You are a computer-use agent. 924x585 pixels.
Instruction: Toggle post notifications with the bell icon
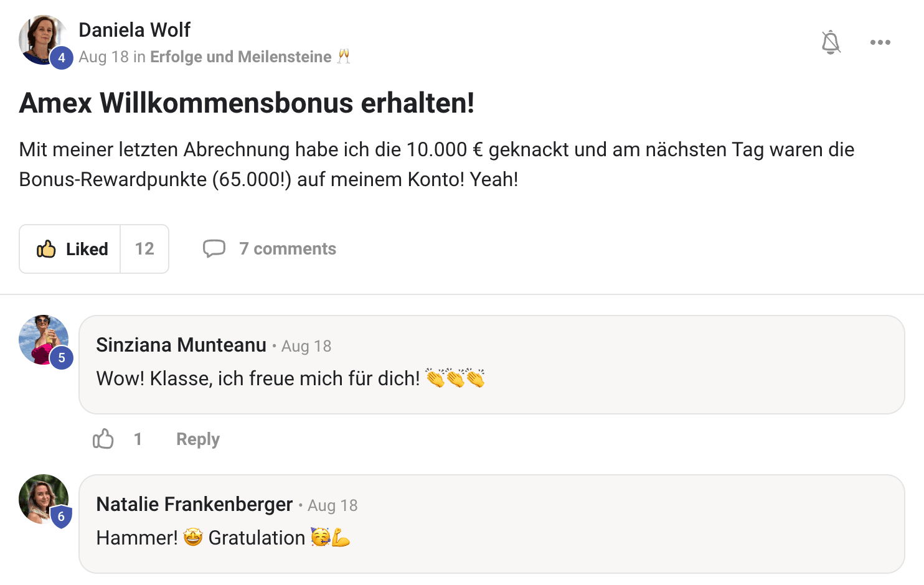[831, 42]
